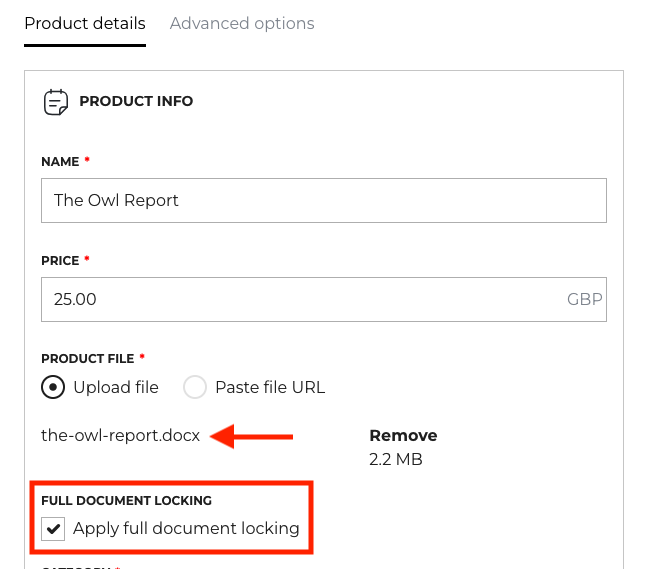Click the red arrow pointing at filename
This screenshot has width=646, height=569.
[x=253, y=436]
